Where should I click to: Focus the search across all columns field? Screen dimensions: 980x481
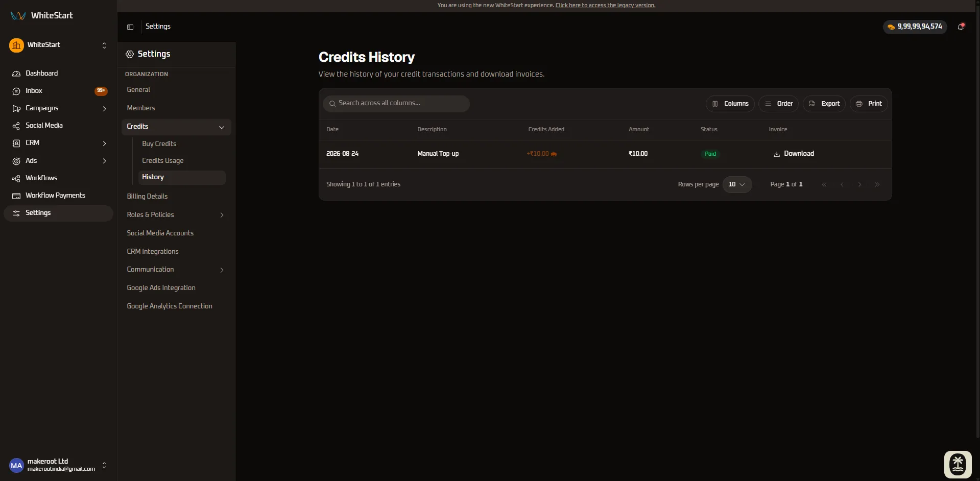[x=396, y=104]
